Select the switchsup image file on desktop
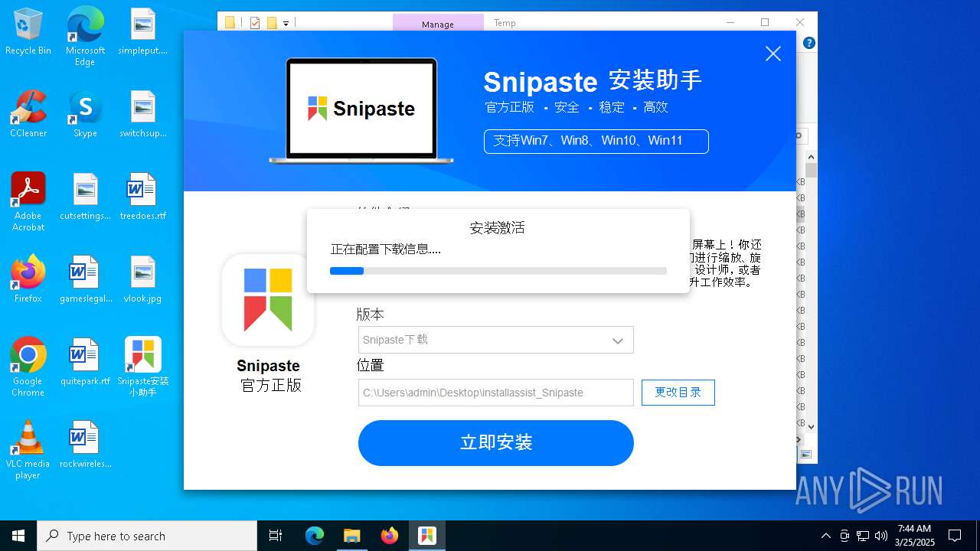 142,115
